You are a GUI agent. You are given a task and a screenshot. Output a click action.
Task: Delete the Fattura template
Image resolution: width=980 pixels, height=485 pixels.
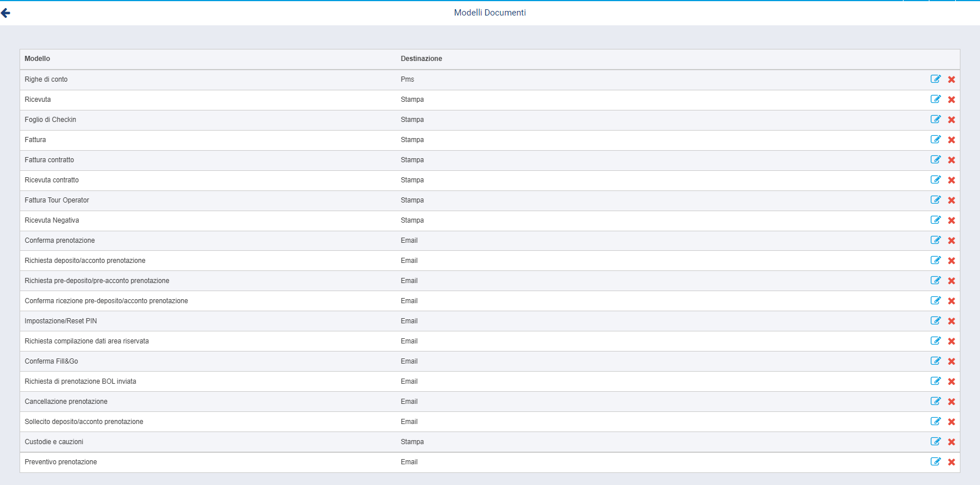tap(951, 140)
